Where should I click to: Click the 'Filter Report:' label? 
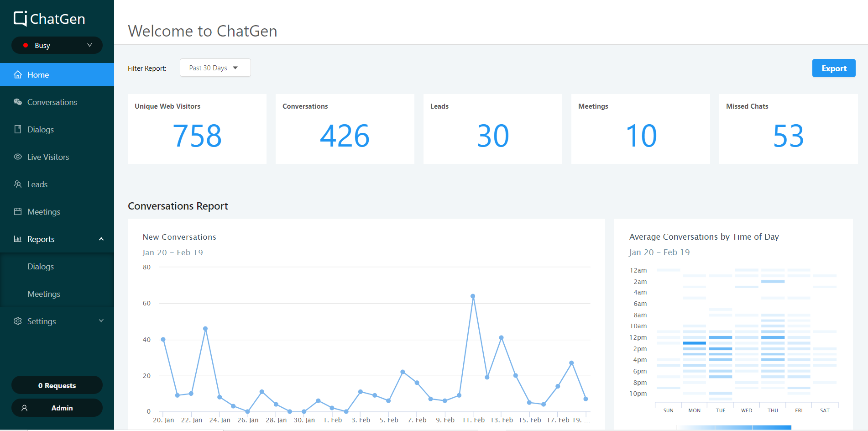147,68
